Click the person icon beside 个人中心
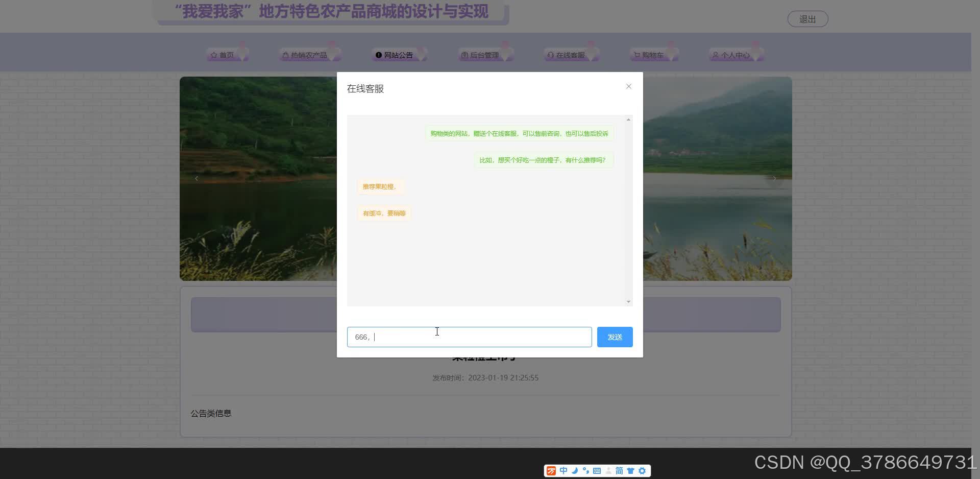980x479 pixels. coord(716,55)
